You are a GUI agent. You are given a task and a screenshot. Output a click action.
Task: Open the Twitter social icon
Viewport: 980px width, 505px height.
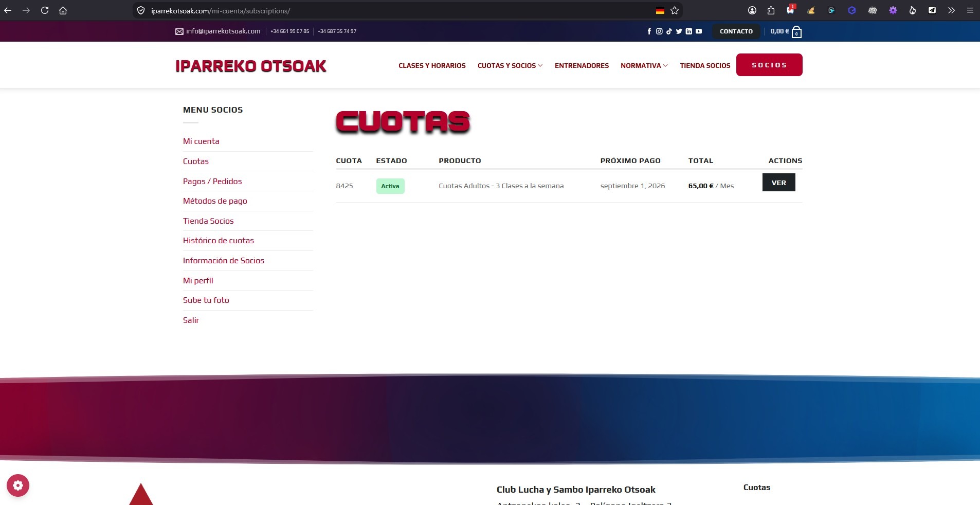(679, 31)
